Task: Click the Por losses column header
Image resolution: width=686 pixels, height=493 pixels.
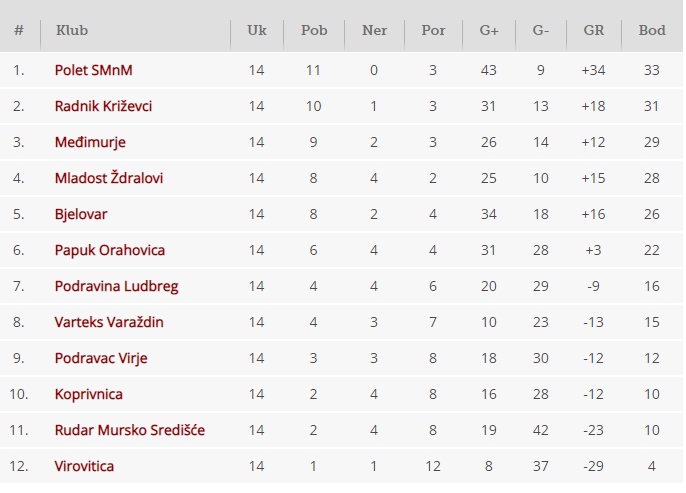Action: click(x=433, y=30)
